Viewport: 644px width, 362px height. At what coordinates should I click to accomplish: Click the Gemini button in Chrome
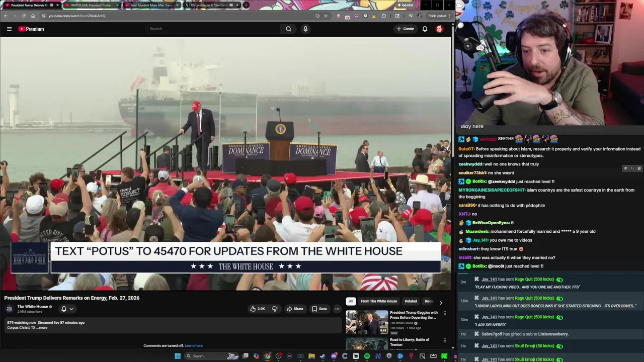pyautogui.click(x=405, y=5)
